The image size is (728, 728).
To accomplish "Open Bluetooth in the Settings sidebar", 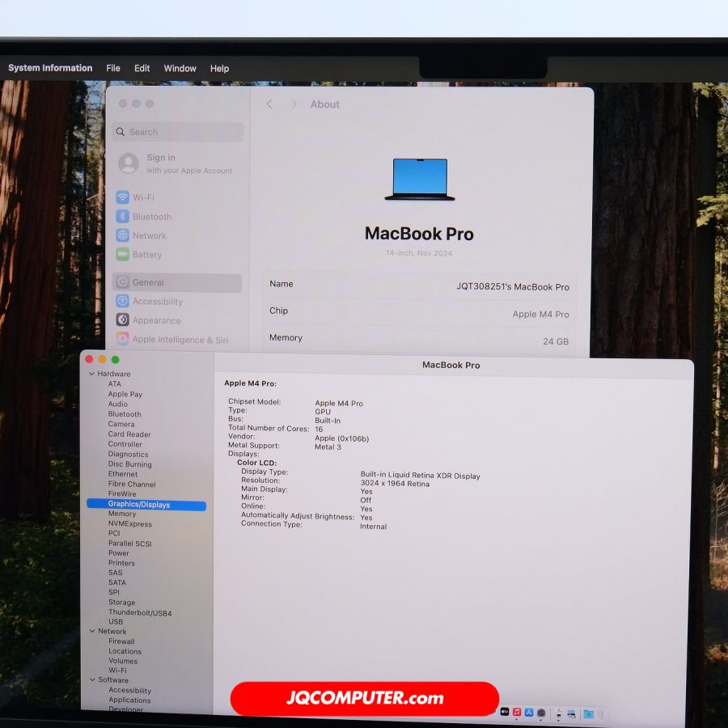I will coord(144,216).
